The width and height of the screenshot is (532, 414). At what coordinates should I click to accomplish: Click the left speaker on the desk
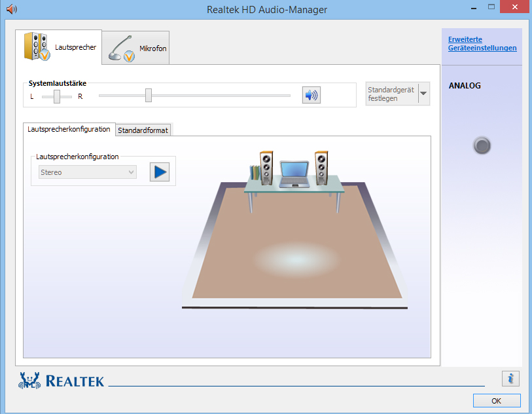(x=266, y=168)
